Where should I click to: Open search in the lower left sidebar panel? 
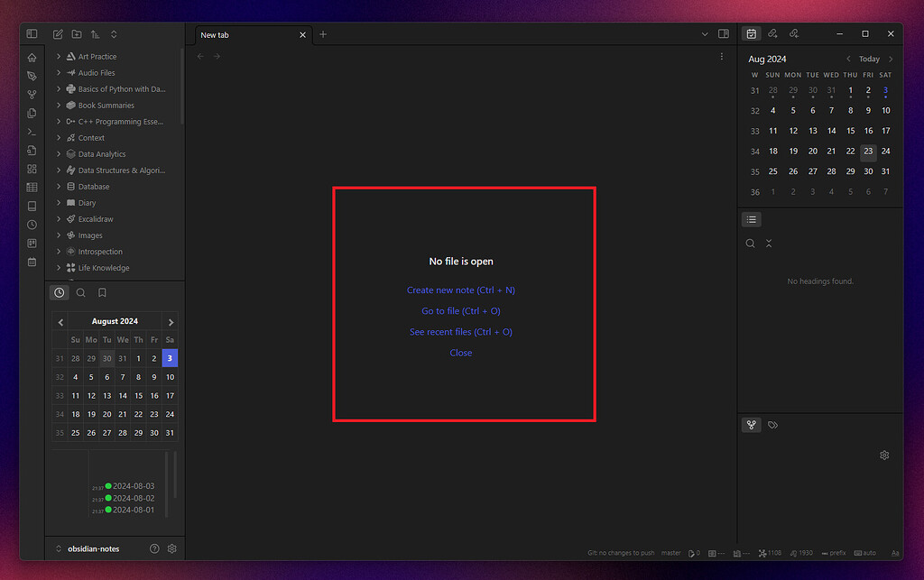[x=80, y=292]
